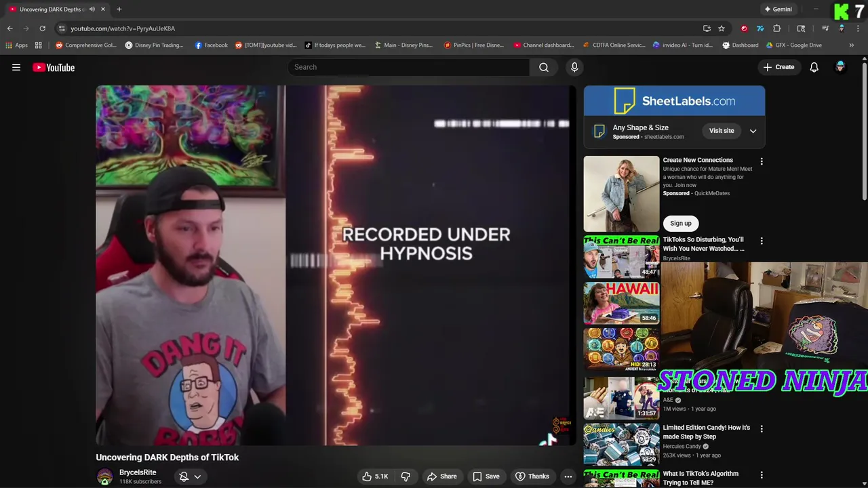Viewport: 868px width, 488px height.
Task: Go back in the browser
Action: click(9, 28)
